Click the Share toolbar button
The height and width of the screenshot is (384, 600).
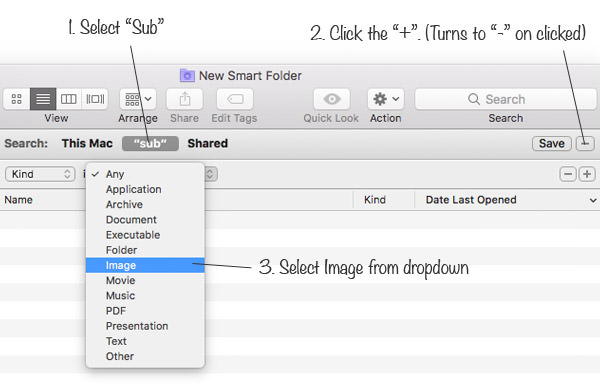coord(184,99)
